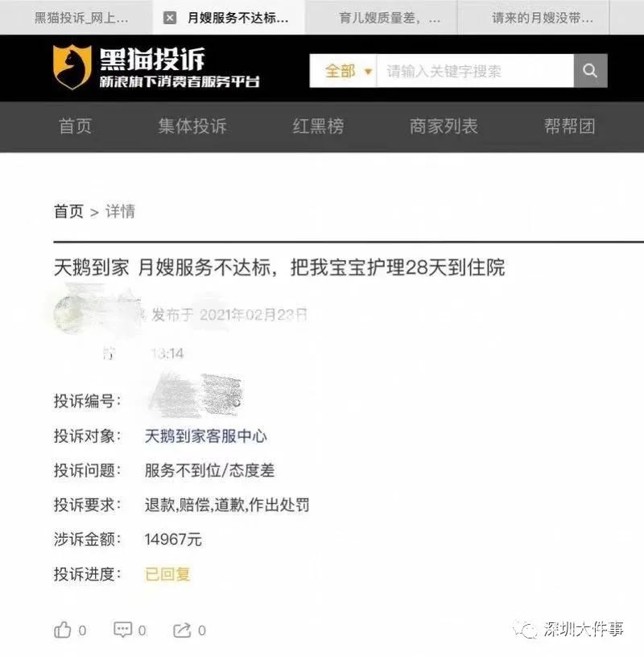Open the 天鹅到家客服中心 merchant link
The image size is (644, 657).
206,436
